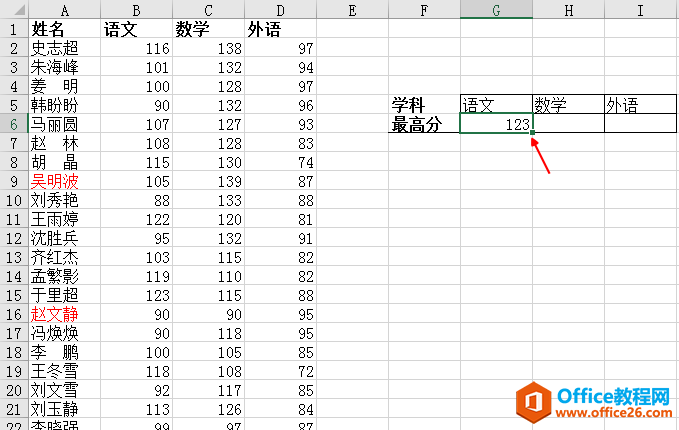Click the name 马丽圆
The width and height of the screenshot is (679, 430).
54,124
